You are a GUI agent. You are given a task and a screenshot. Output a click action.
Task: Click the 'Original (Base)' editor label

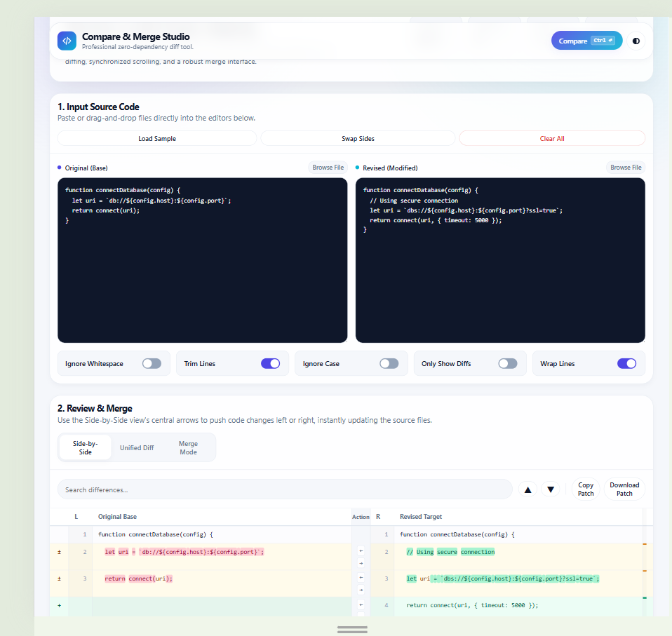tap(86, 168)
